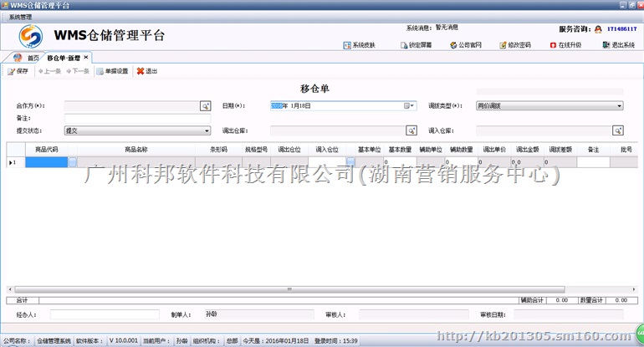
Task: Select row 1 header in the grid
Action: tap(16, 162)
